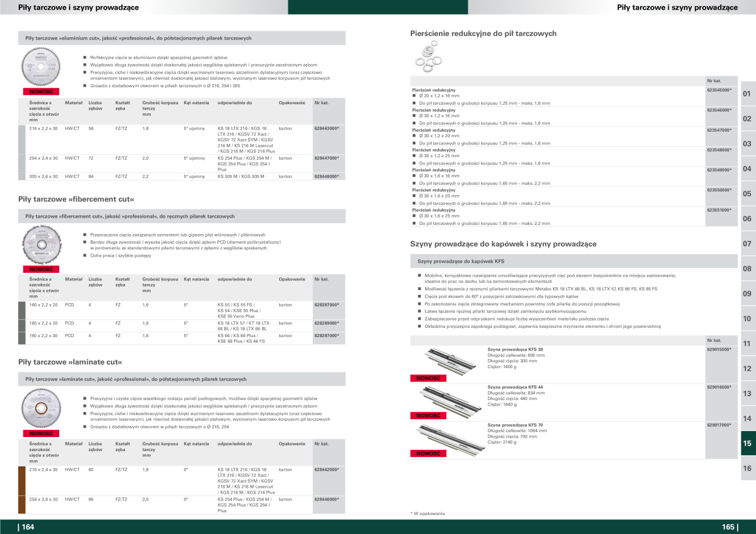
Task: Click catalog number 628446000*
Action: coord(327,499)
